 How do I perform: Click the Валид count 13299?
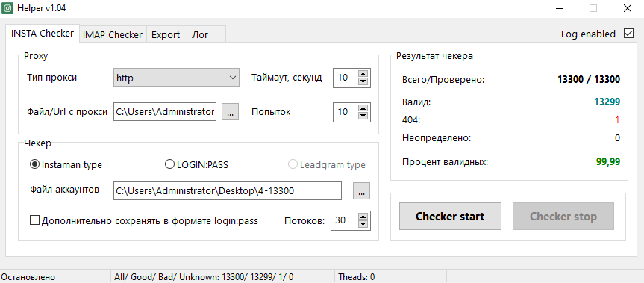click(x=607, y=102)
